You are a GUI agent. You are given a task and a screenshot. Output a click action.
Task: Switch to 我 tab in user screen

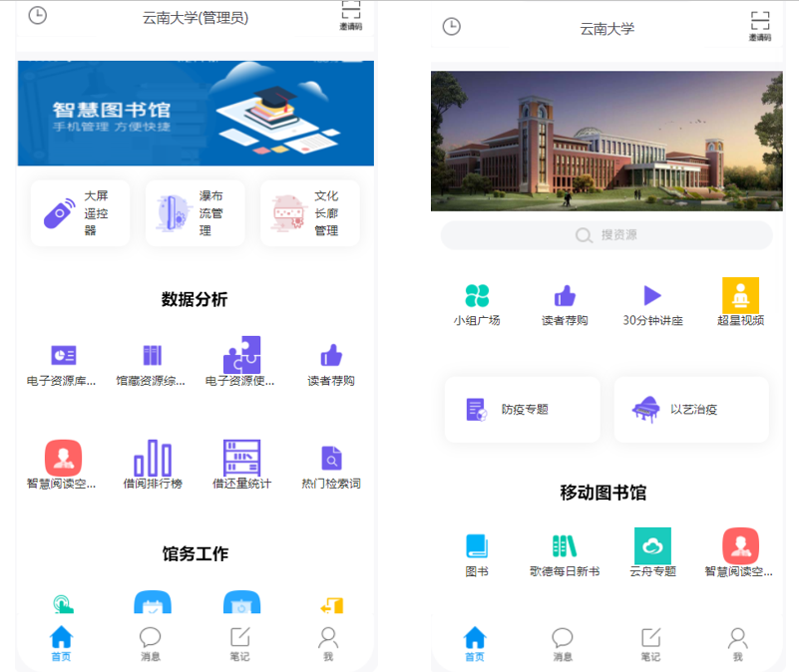pos(738,644)
